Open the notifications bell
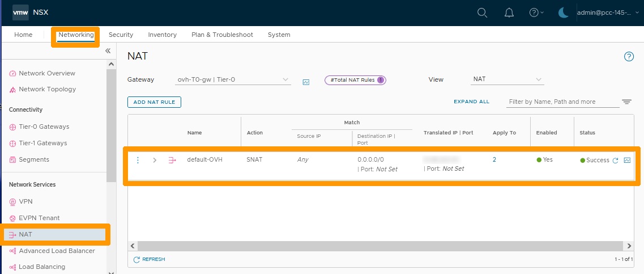The height and width of the screenshot is (274, 644). point(509,12)
